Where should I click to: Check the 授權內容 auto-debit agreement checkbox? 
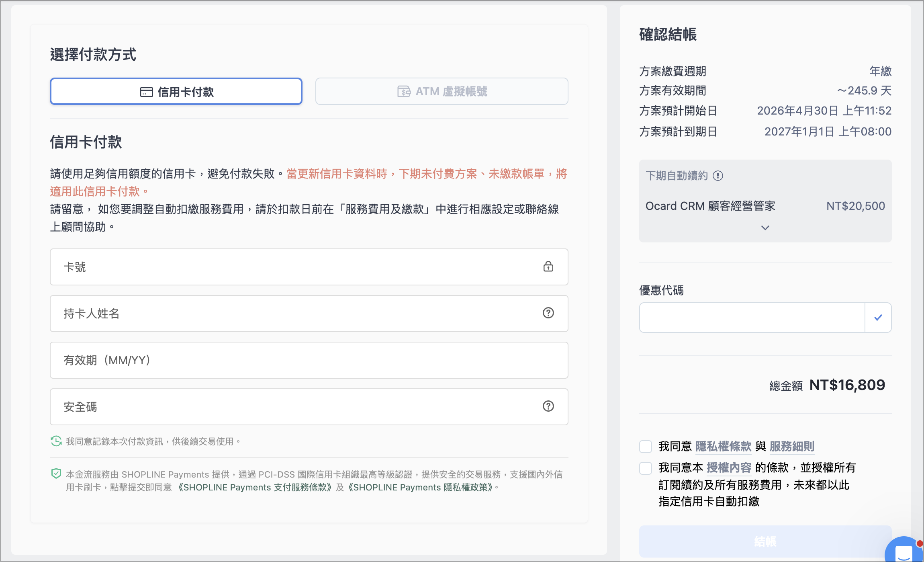[646, 468]
